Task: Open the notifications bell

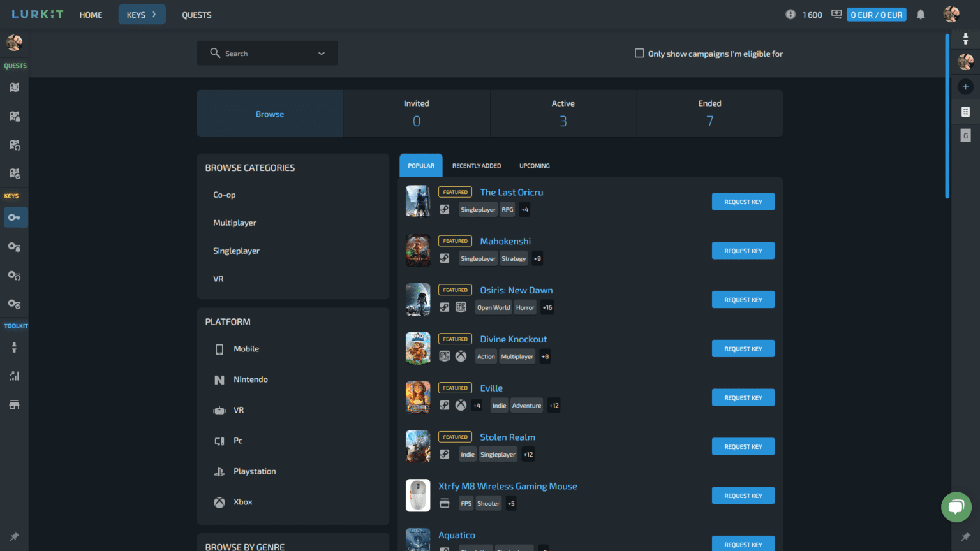Action: click(x=921, y=15)
